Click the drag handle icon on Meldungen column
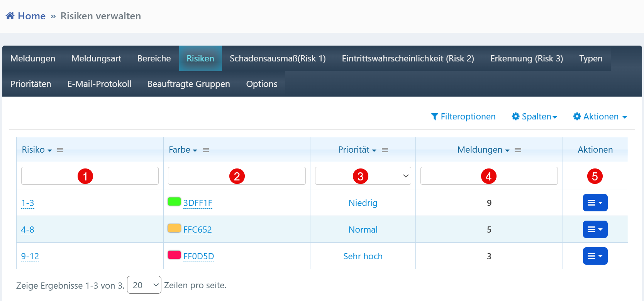This screenshot has height=301, width=644. coord(518,150)
